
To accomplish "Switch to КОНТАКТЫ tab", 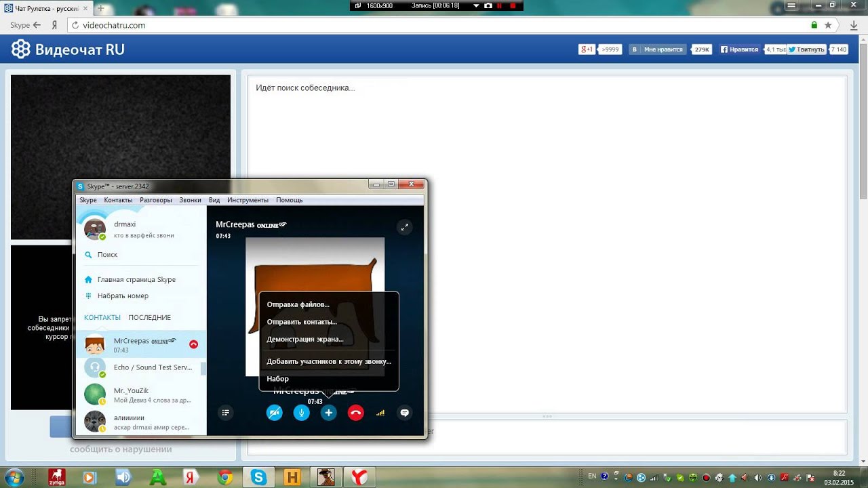I will tap(102, 317).
